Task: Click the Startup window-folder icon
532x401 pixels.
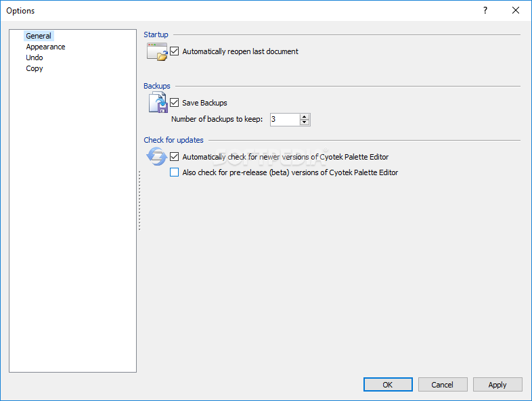Action: point(157,52)
